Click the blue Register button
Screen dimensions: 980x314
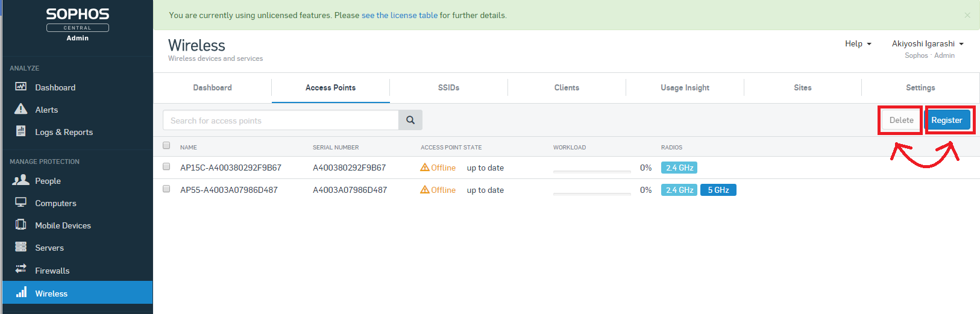[x=946, y=120]
